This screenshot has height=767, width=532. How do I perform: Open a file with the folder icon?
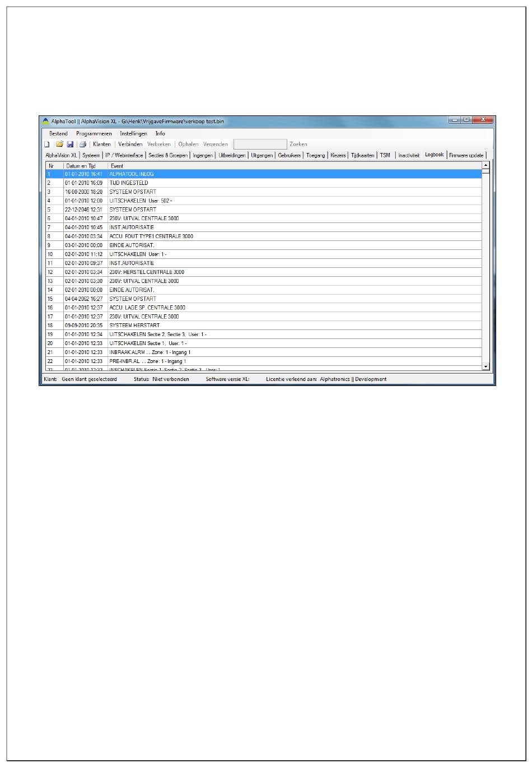pyautogui.click(x=59, y=144)
